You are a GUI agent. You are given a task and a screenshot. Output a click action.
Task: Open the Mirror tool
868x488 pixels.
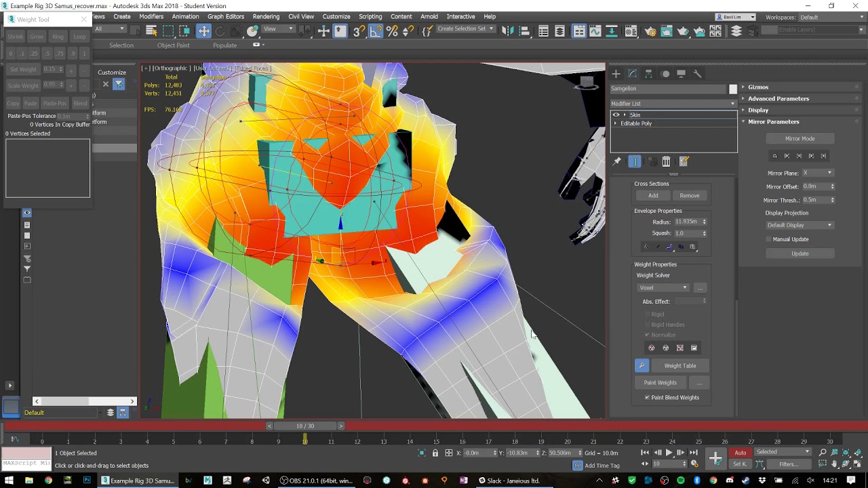pyautogui.click(x=508, y=30)
